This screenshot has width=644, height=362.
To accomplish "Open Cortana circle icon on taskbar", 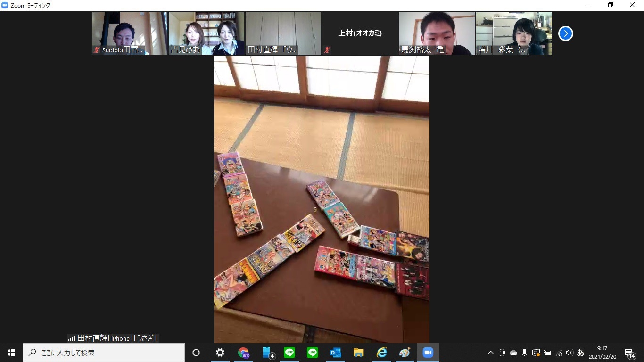I will click(196, 353).
